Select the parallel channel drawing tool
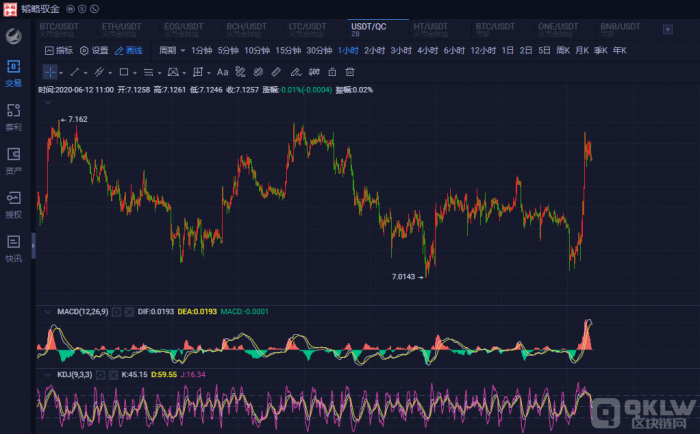 (99, 72)
